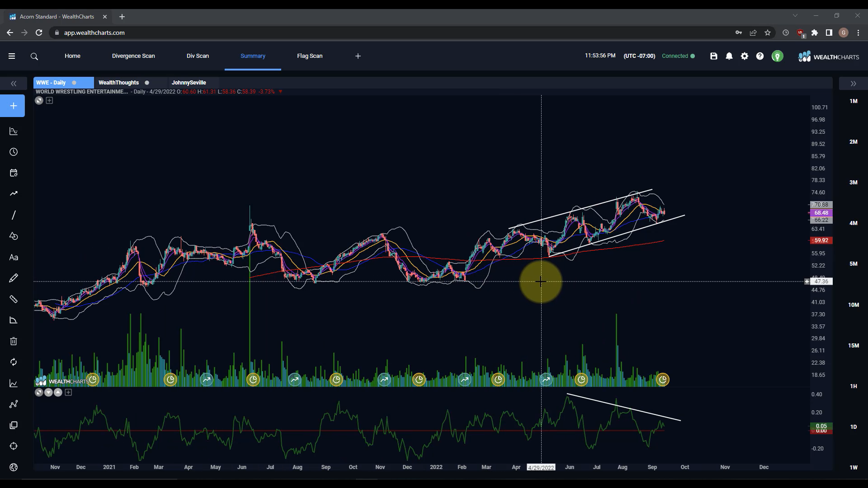Viewport: 868px width, 488px height.
Task: Open the notifications bell
Action: coord(729,56)
